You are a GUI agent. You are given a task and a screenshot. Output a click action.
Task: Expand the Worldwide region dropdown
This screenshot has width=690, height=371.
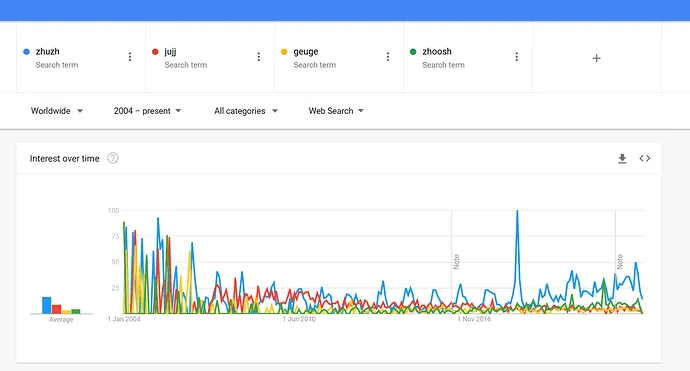[x=57, y=111]
